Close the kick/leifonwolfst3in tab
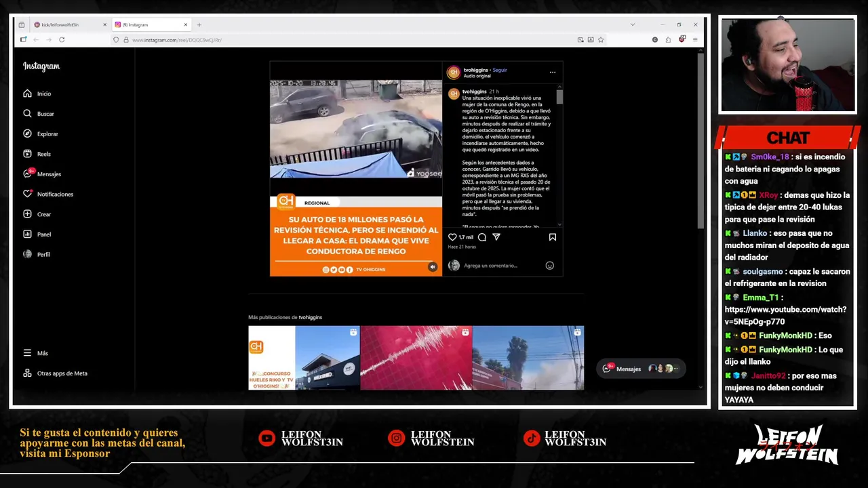Image resolution: width=868 pixels, height=488 pixels. pyautogui.click(x=104, y=24)
